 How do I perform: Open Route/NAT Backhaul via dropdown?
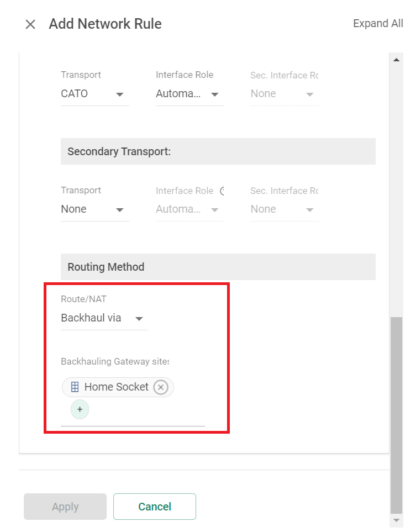(104, 318)
